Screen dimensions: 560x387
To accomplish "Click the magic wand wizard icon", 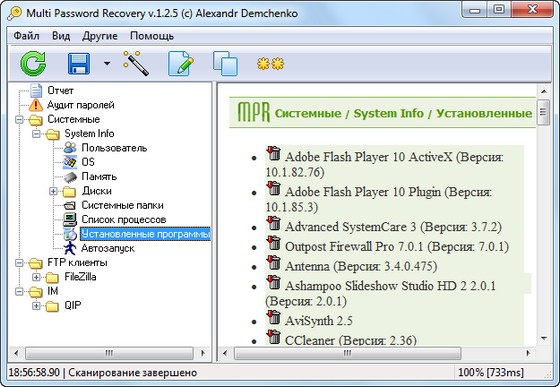I will (136, 63).
